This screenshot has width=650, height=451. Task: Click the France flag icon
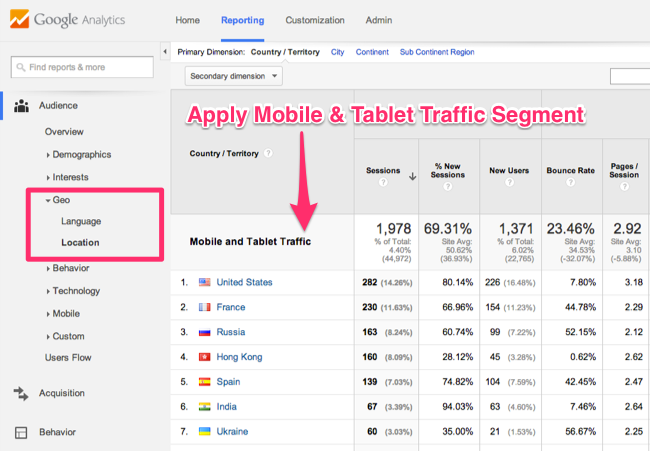point(204,307)
